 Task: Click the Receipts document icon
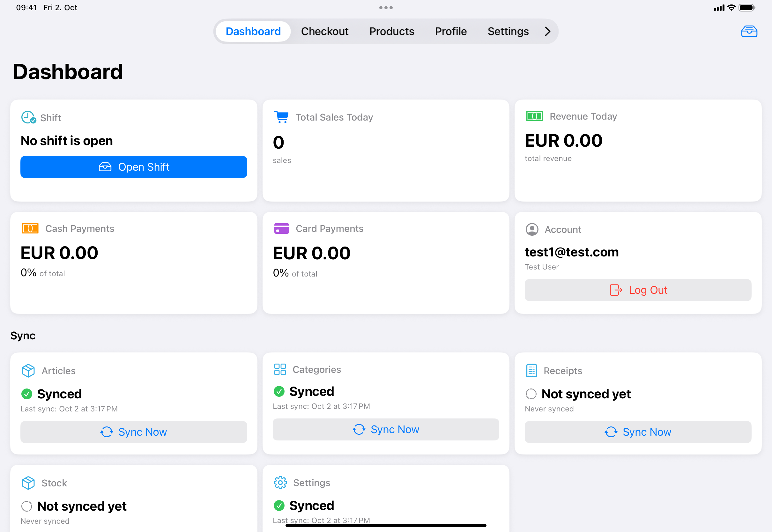[x=531, y=371]
